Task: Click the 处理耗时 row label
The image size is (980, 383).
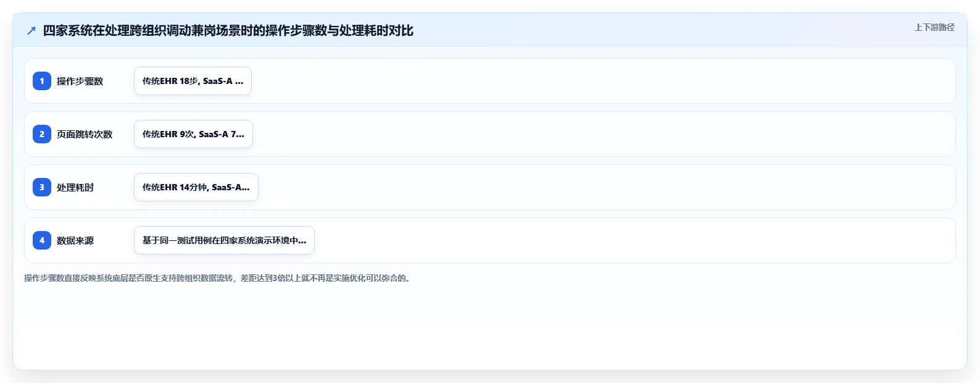Action: 75,187
